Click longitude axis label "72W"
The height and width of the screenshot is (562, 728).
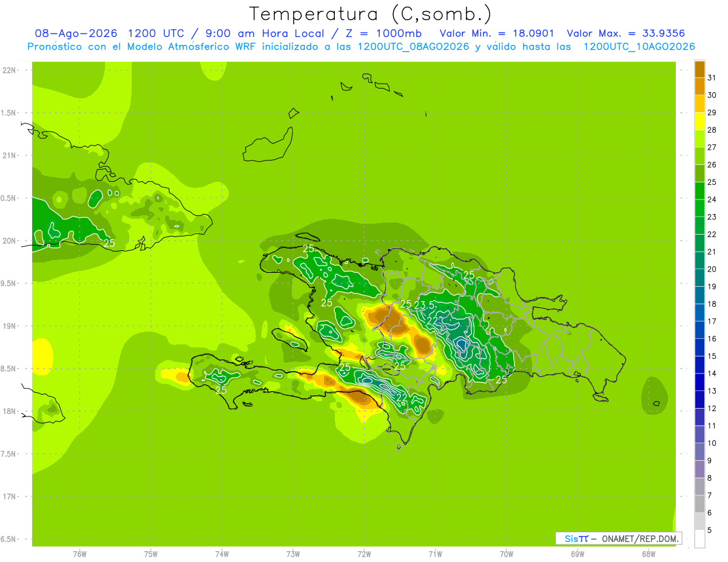[364, 554]
